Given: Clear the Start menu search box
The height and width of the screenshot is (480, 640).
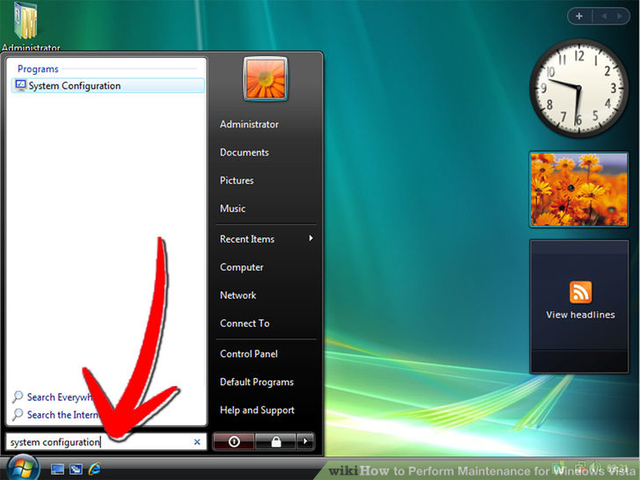Looking at the screenshot, I should 197,442.
